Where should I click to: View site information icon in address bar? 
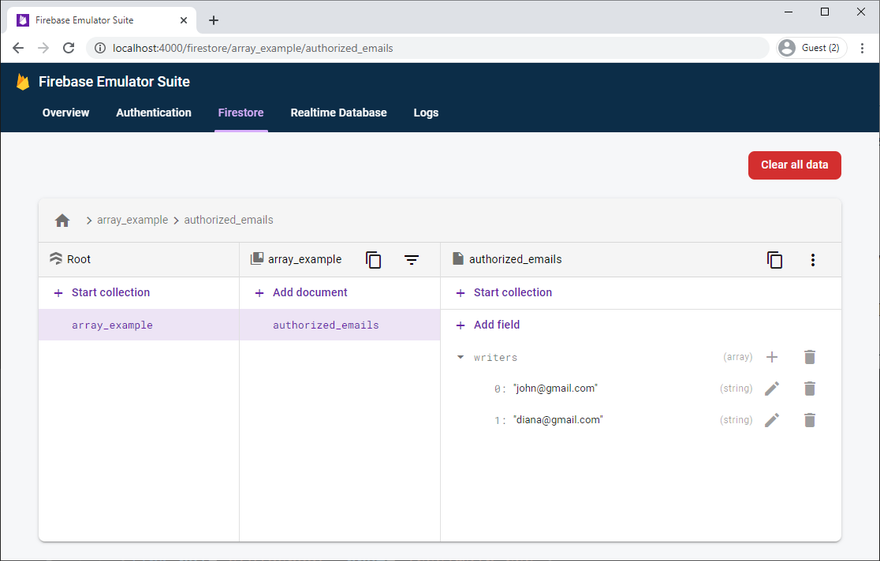99,48
